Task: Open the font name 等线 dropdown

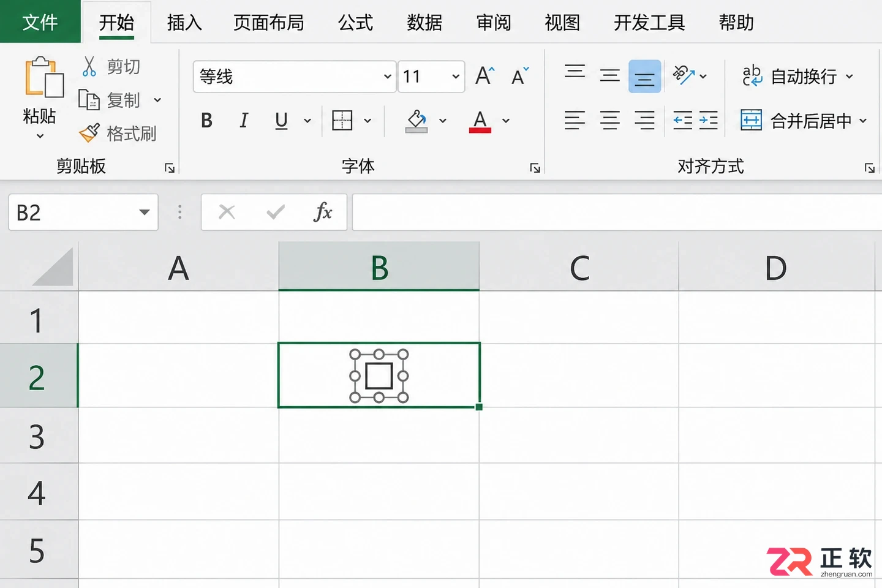Action: [387, 77]
